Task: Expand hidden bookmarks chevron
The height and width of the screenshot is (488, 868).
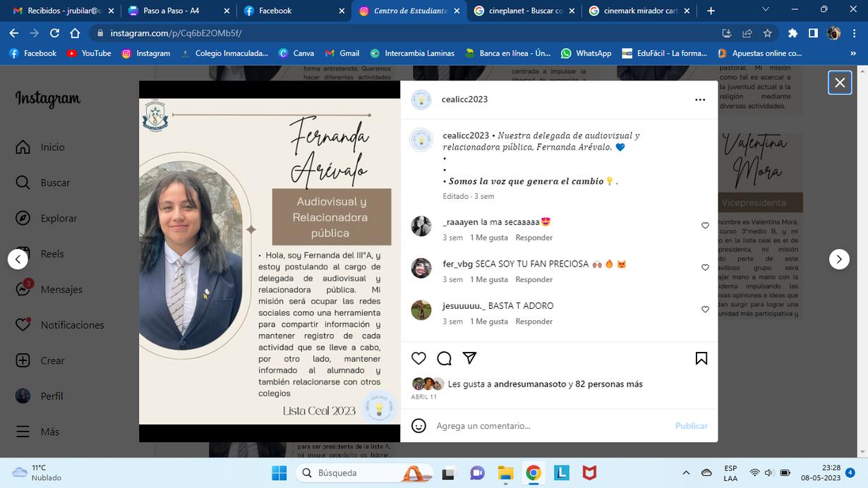Action: click(853, 53)
